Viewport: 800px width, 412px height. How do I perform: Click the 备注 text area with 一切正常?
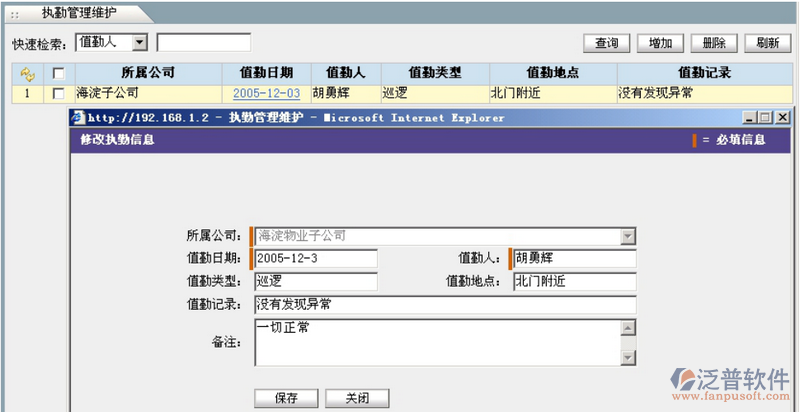click(438, 343)
